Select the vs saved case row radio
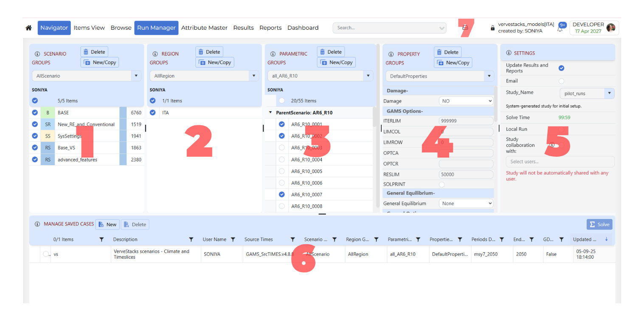The image size is (644, 327). pos(46,254)
